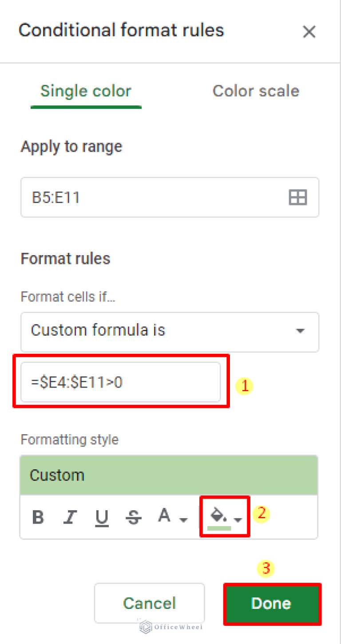Edit the Apply to range B5:E11 field

[133, 197]
